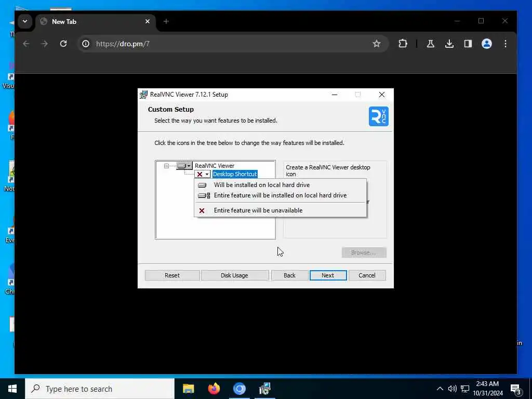Image resolution: width=532 pixels, height=399 pixels.
Task: Open the Desktop Shortcut feature dropdown
Action: click(x=203, y=174)
